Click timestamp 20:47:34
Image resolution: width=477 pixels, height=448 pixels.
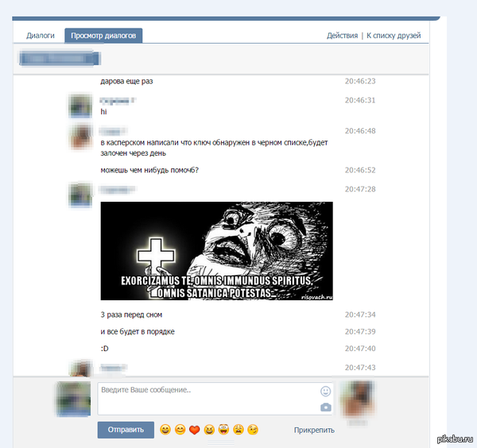(360, 315)
